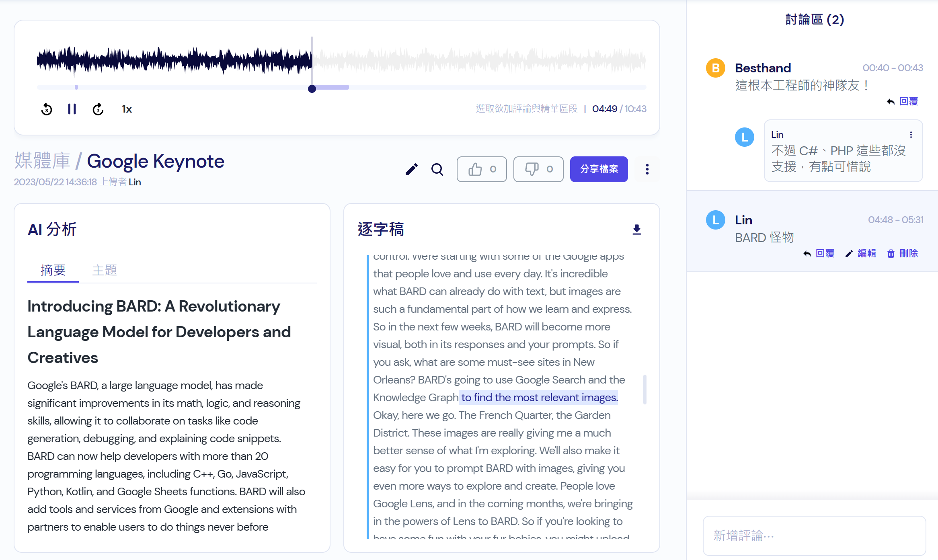This screenshot has height=560, width=938.
Task: Open 媒體庫 breadcrumb link
Action: 42,161
